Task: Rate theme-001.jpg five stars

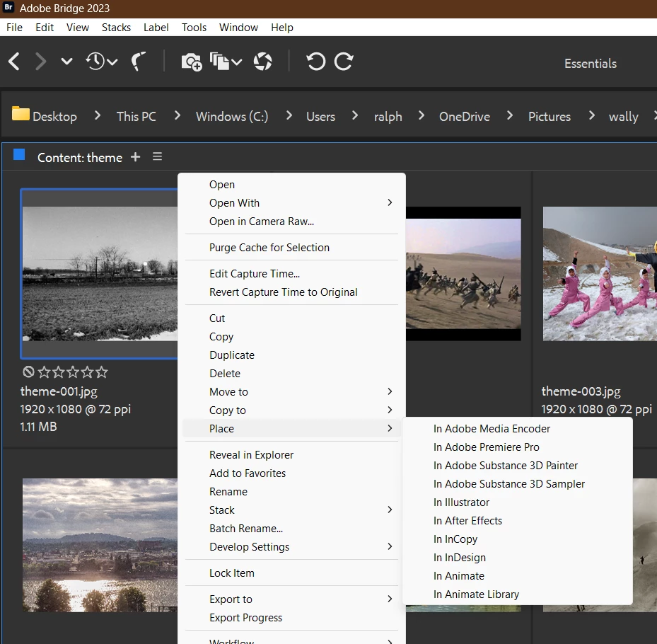Action: click(x=101, y=372)
